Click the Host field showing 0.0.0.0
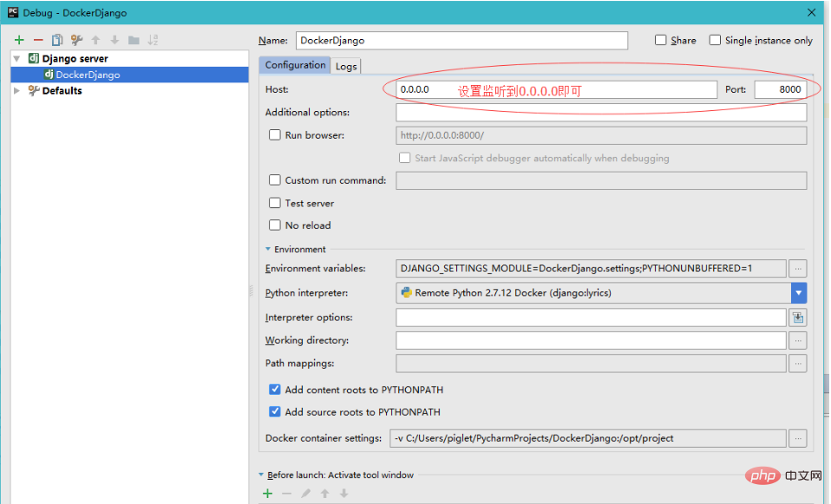831x504 pixels. (x=556, y=89)
